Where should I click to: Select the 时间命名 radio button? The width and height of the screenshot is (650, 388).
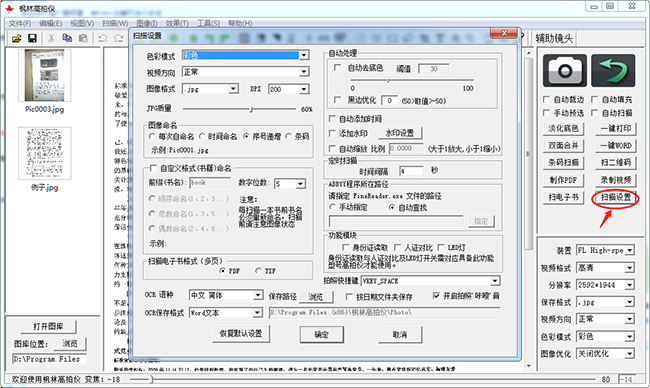(202, 136)
